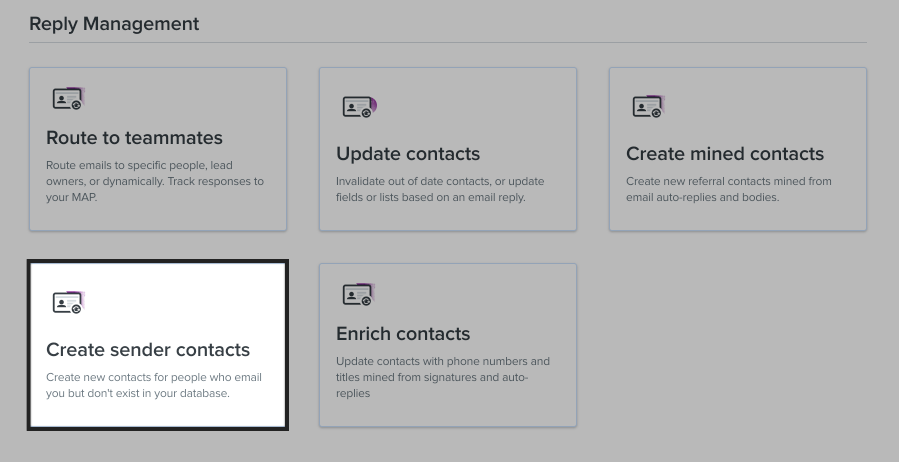Pick the Create mined contacts tile

[738, 149]
